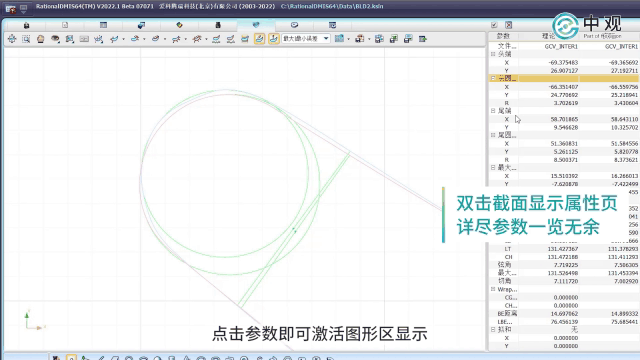Collapse the Wrap tree group
This screenshot has width=640, height=360.
pyautogui.click(x=493, y=289)
